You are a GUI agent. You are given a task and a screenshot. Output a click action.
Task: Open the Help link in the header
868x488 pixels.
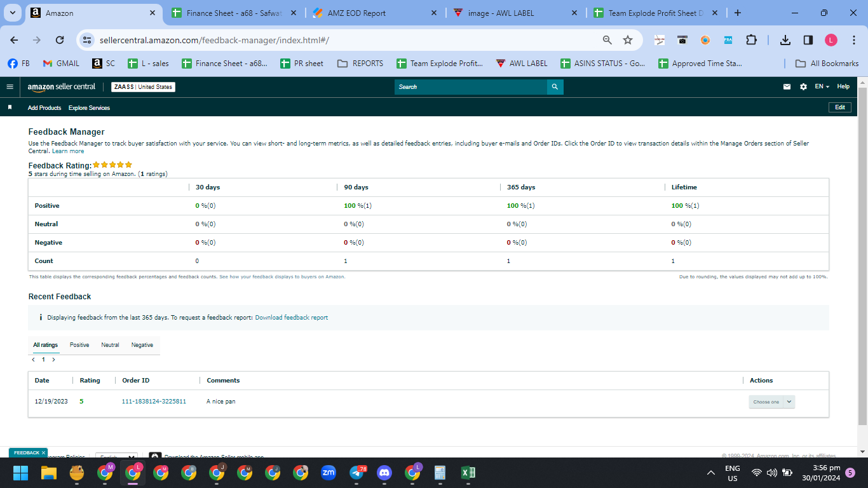click(x=843, y=86)
